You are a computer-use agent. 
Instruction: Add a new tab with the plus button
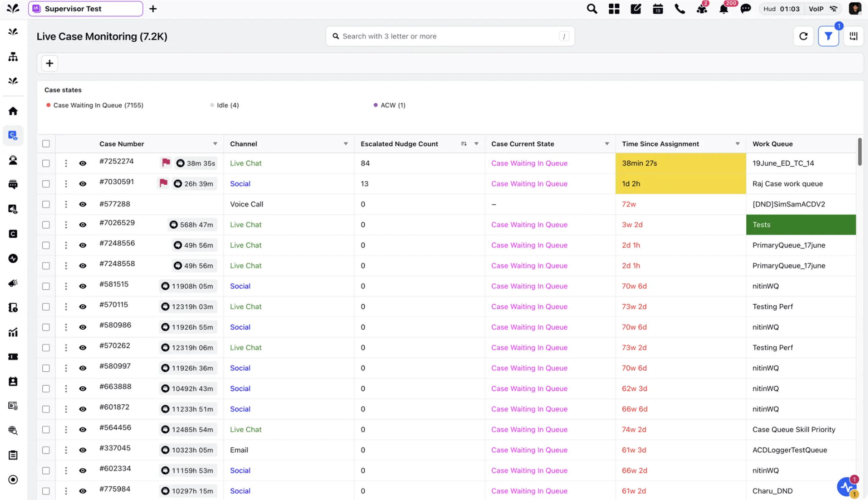[153, 9]
